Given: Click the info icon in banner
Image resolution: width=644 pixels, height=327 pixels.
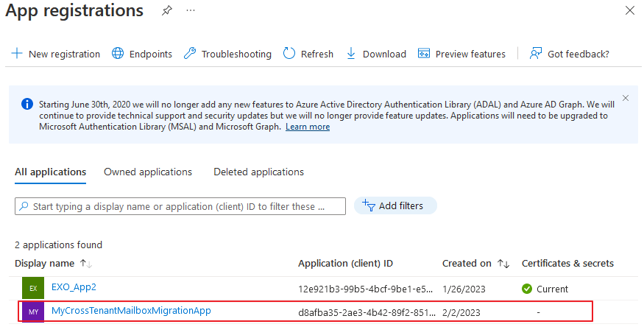Looking at the screenshot, I should click(x=27, y=104).
